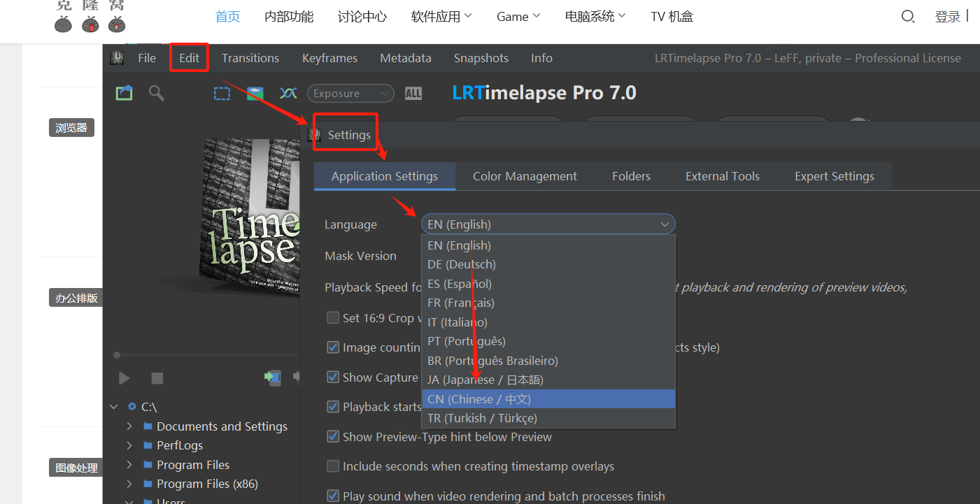Select TR (Turkish / Türkçe) option
Viewport: 980px width, 504px height.
tap(548, 418)
